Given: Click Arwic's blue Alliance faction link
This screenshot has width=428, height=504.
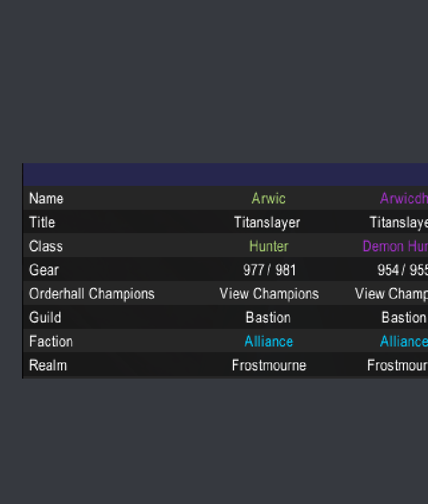Looking at the screenshot, I should (269, 341).
